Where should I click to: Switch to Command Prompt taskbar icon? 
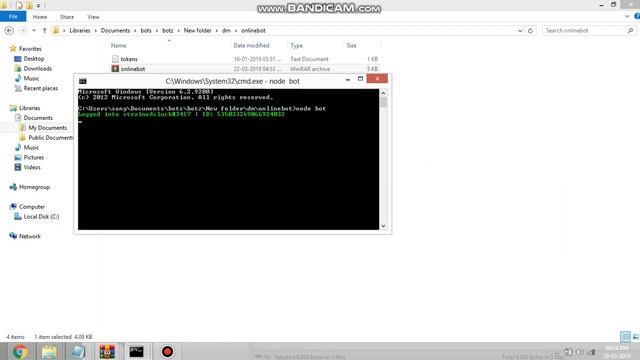click(136, 351)
